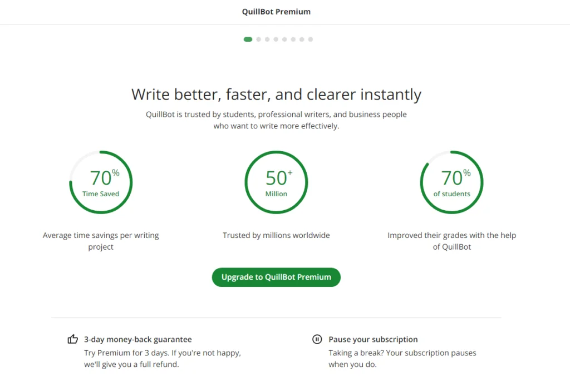
Task: Click the Pause your subscription heading
Action: pos(373,339)
